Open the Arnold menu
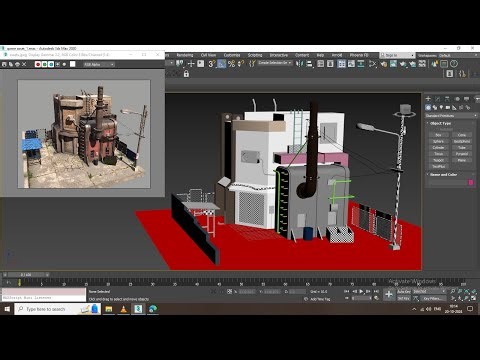 click(x=337, y=55)
